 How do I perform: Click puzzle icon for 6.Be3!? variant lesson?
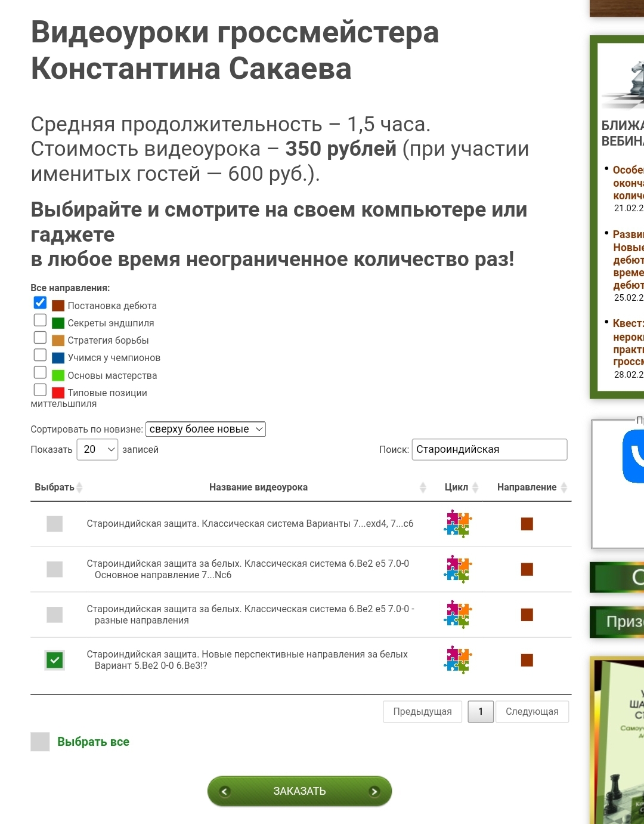click(x=457, y=660)
